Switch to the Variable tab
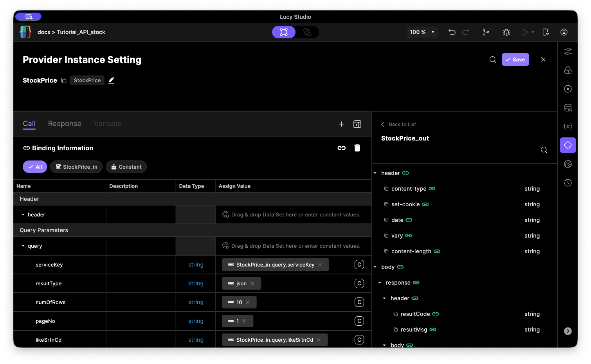This screenshot has width=591, height=364. click(x=108, y=124)
